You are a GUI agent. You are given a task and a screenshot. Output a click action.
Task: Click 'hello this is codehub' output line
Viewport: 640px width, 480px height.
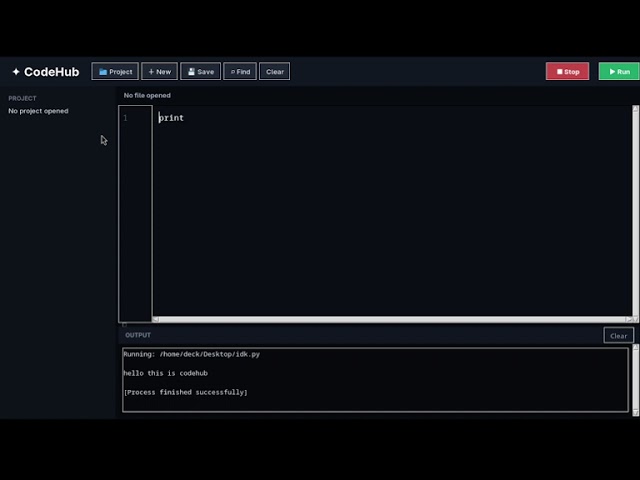(x=165, y=373)
